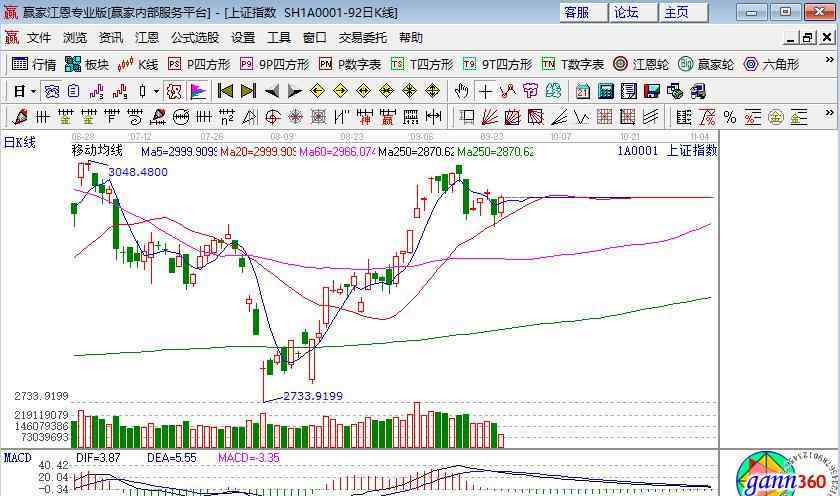The width and height of the screenshot is (840, 496).
Task: Open the 赢家轮 wheel tool
Action: [706, 64]
